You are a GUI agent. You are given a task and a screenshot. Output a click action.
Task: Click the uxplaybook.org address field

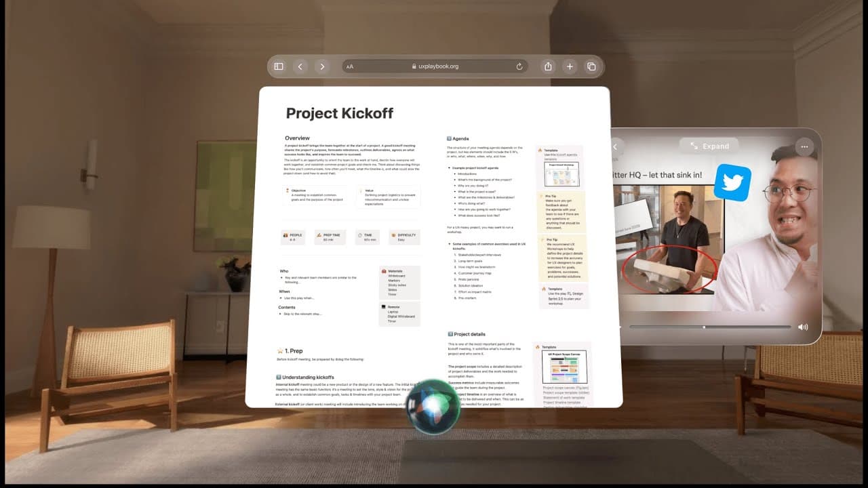(435, 66)
